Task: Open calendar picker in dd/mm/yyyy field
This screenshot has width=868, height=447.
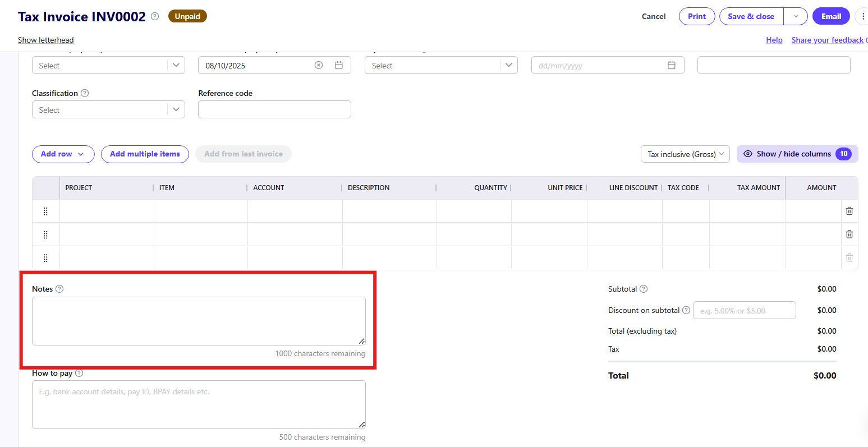Action: click(x=672, y=65)
